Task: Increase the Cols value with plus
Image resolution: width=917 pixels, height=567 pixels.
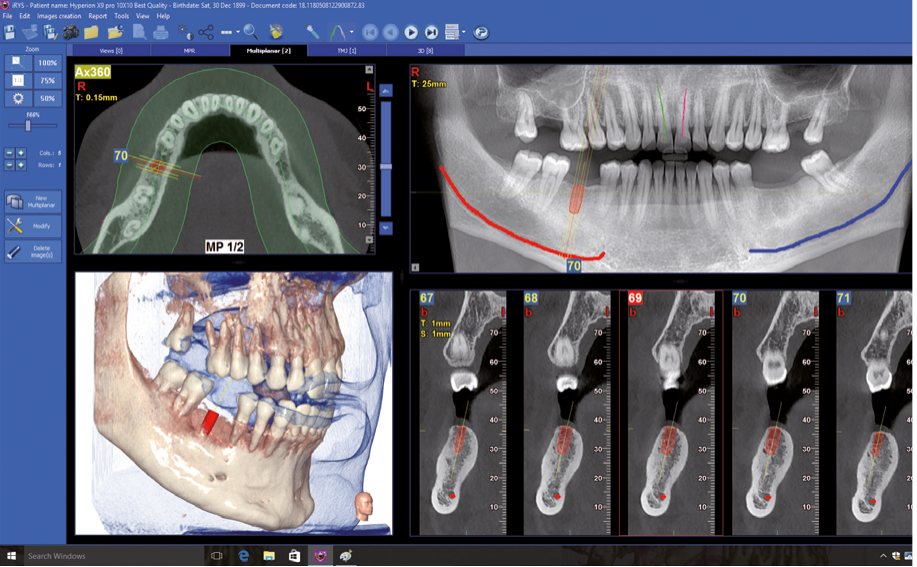Action: [x=21, y=153]
